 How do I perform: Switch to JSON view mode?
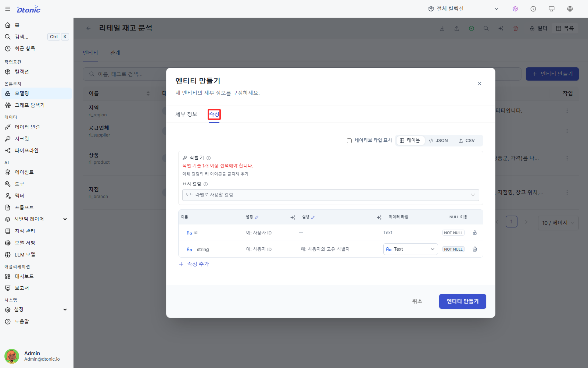pos(438,141)
